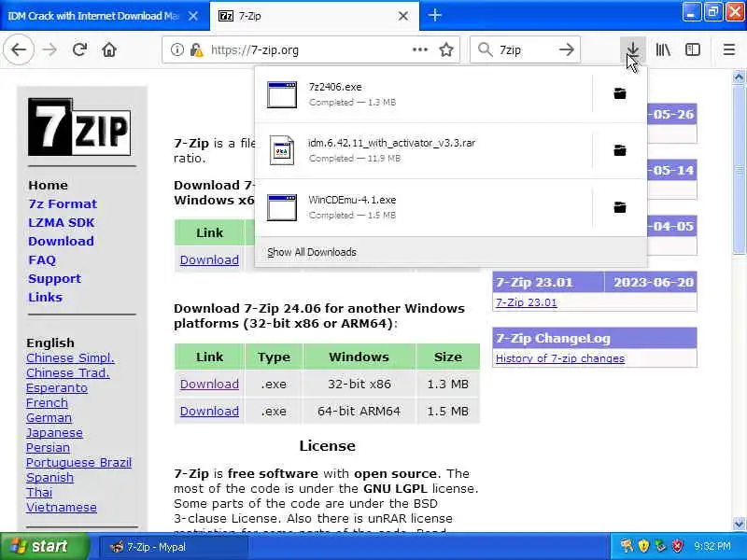Click the page scrollbar up arrow
The width and height of the screenshot is (747, 560).
coord(739,77)
